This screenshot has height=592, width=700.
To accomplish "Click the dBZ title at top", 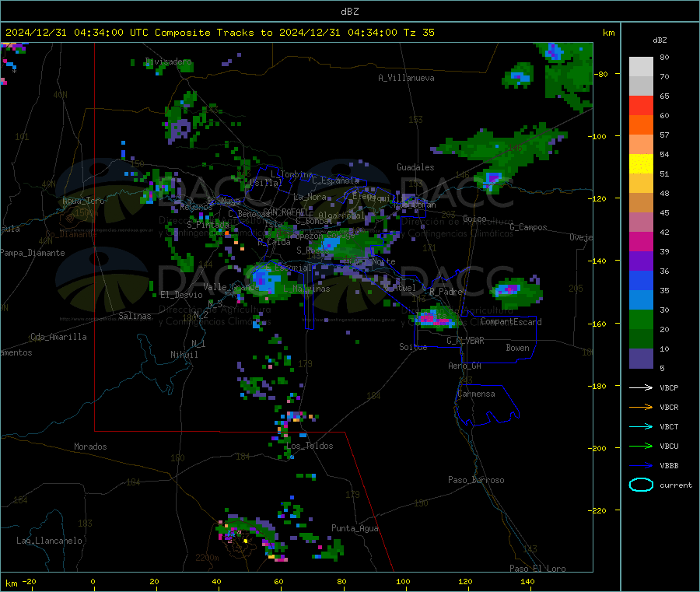I will pos(349,12).
